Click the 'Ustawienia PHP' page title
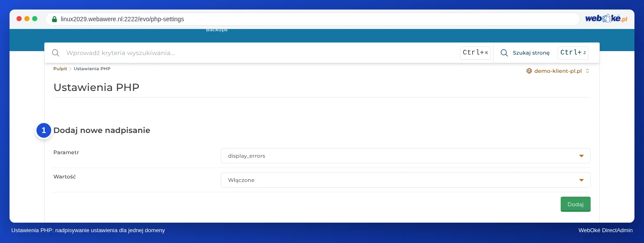Image resolution: width=644 pixels, height=243 pixels. tap(96, 87)
